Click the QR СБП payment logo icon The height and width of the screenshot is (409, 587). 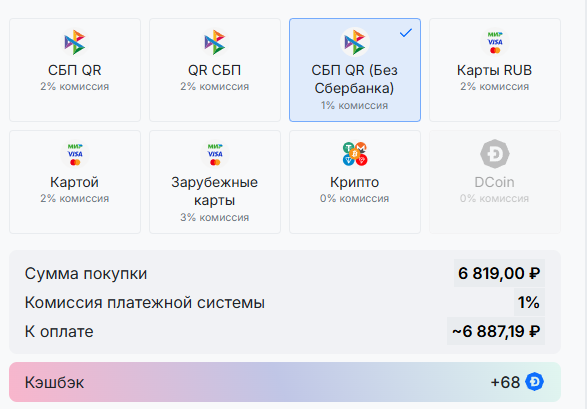[x=215, y=42]
